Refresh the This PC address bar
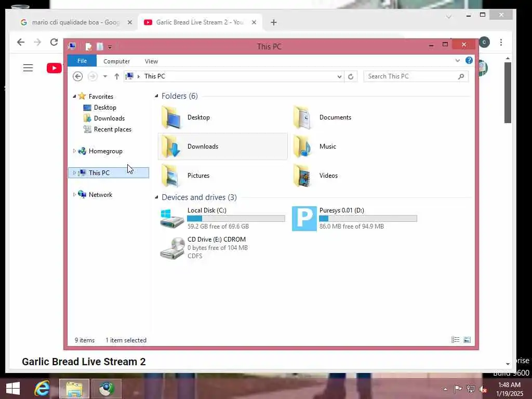 (x=351, y=76)
